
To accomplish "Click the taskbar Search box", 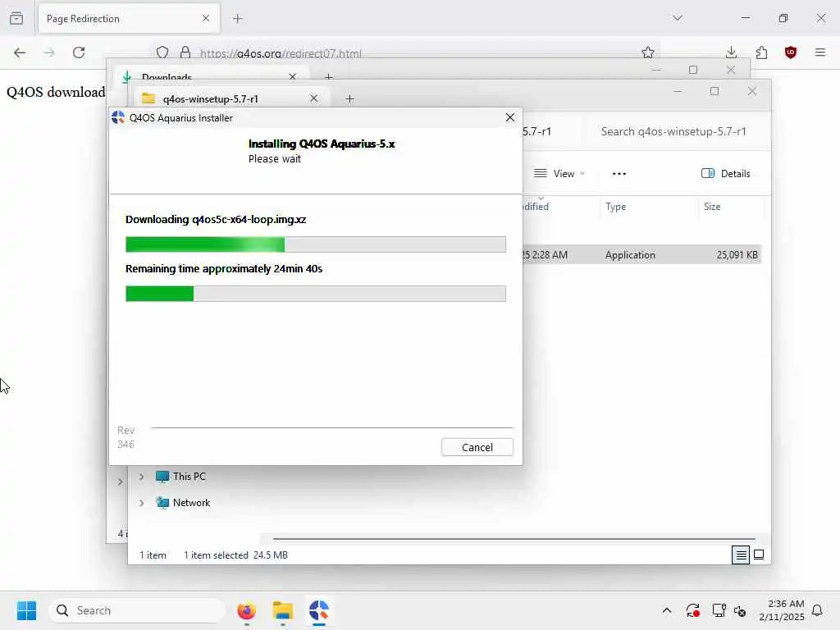I will tap(137, 610).
